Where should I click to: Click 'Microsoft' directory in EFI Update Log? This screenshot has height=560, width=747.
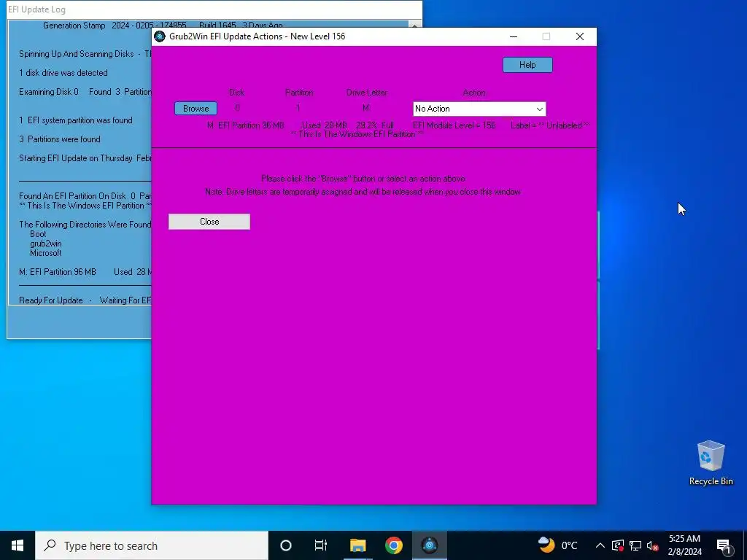pos(46,253)
